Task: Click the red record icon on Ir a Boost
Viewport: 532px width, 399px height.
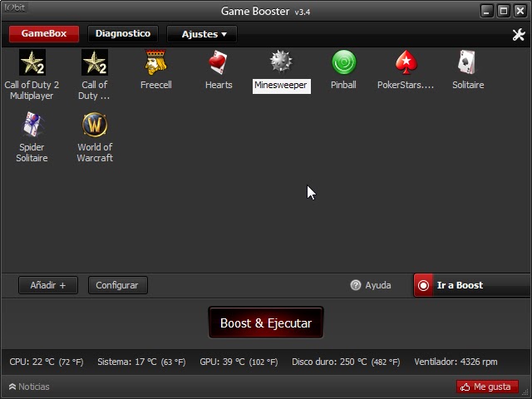Action: point(423,285)
